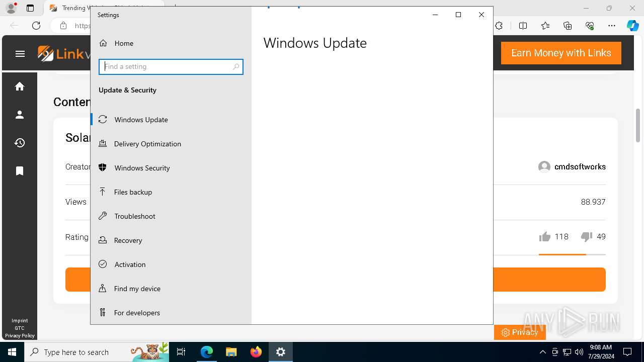Open Windows Security settings
This screenshot has width=644, height=362.
click(171, 168)
